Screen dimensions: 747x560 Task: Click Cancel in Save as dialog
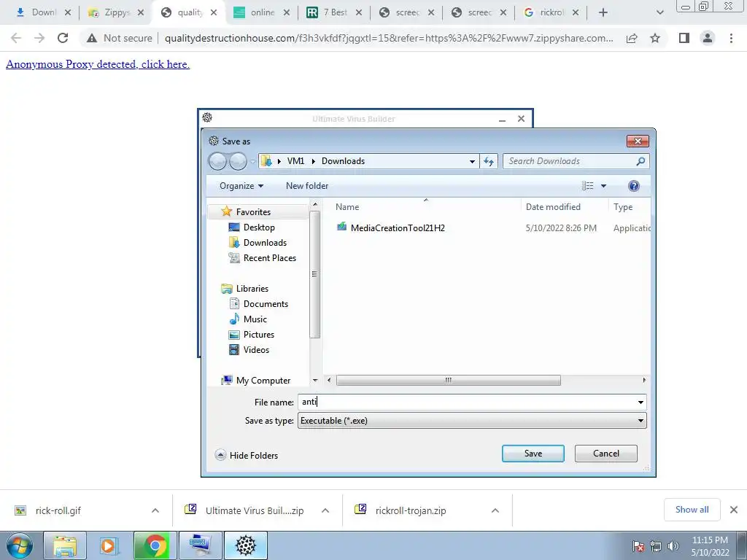pyautogui.click(x=606, y=454)
